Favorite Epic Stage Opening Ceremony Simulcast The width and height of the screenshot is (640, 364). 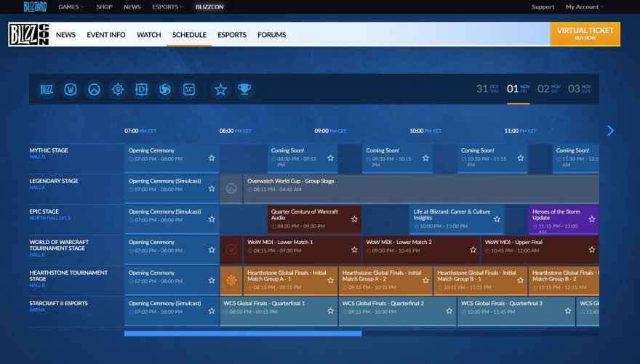(x=212, y=219)
